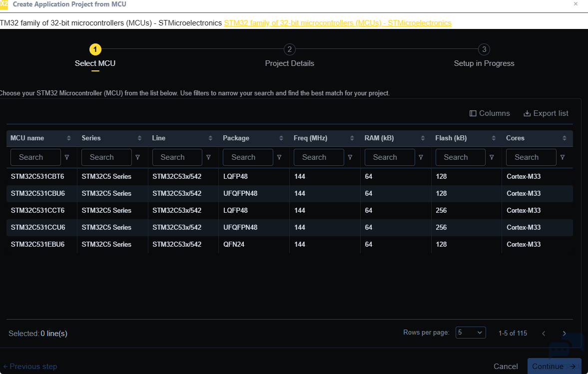
Task: Select row STM32C531EBU6
Action: (x=289, y=244)
